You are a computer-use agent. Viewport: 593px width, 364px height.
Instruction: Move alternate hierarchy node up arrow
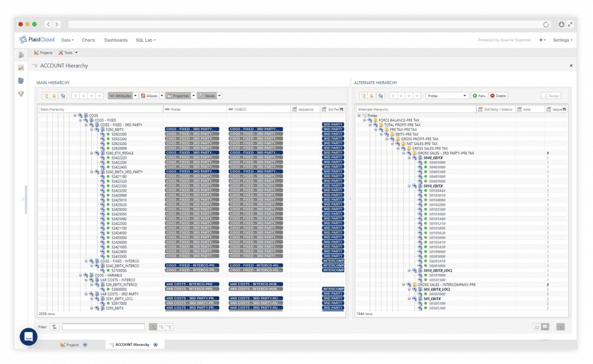(x=393, y=96)
